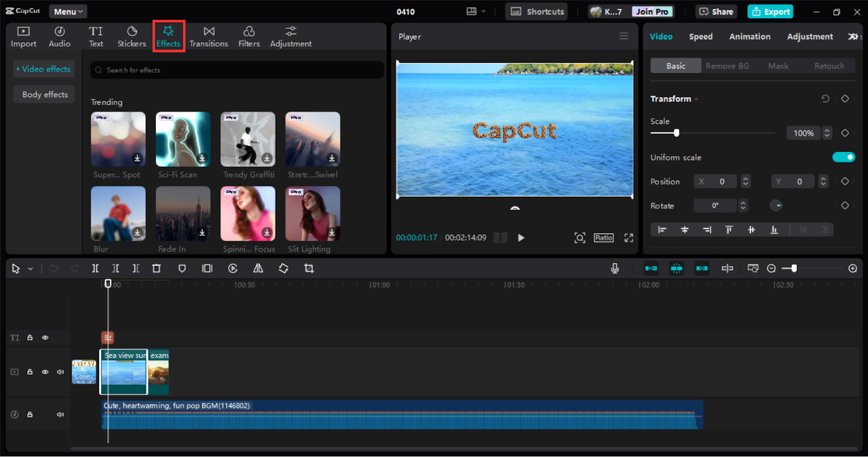Switch to the Animation tab
The height and width of the screenshot is (457, 868).
[750, 36]
